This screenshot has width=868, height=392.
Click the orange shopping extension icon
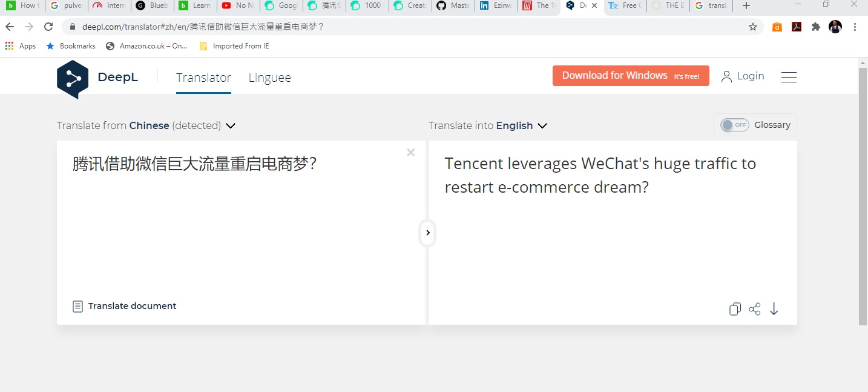777,27
